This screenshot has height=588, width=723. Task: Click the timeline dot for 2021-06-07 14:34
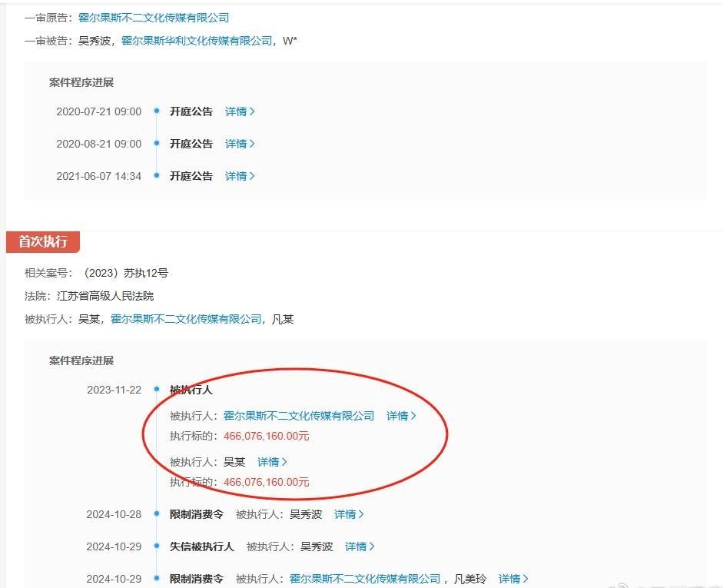tap(157, 176)
